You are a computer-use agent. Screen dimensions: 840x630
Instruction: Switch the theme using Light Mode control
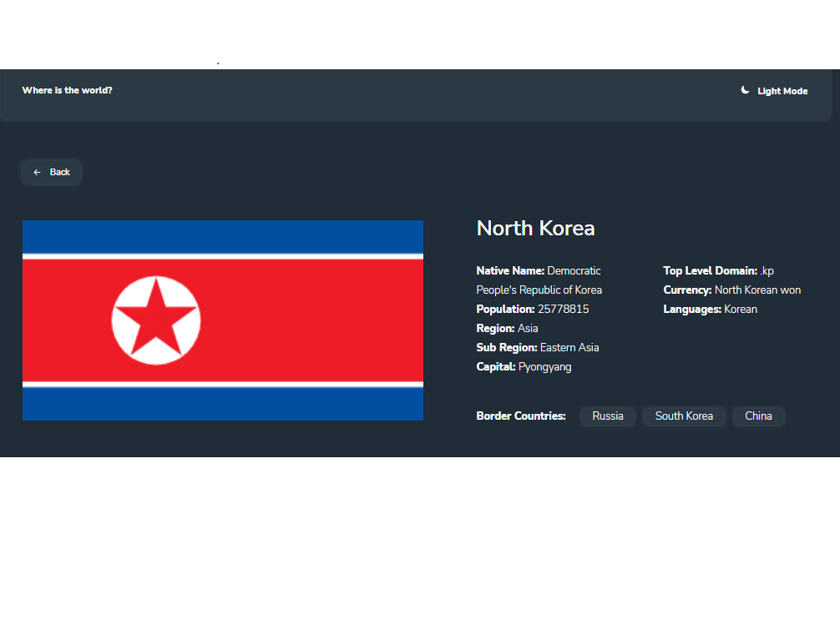[x=773, y=90]
